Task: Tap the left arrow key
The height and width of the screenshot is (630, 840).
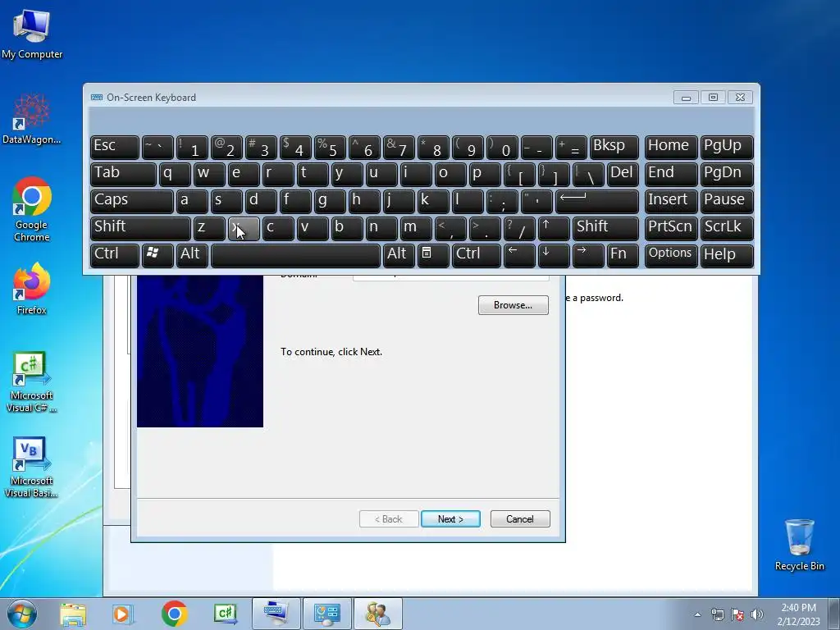Action: click(519, 255)
